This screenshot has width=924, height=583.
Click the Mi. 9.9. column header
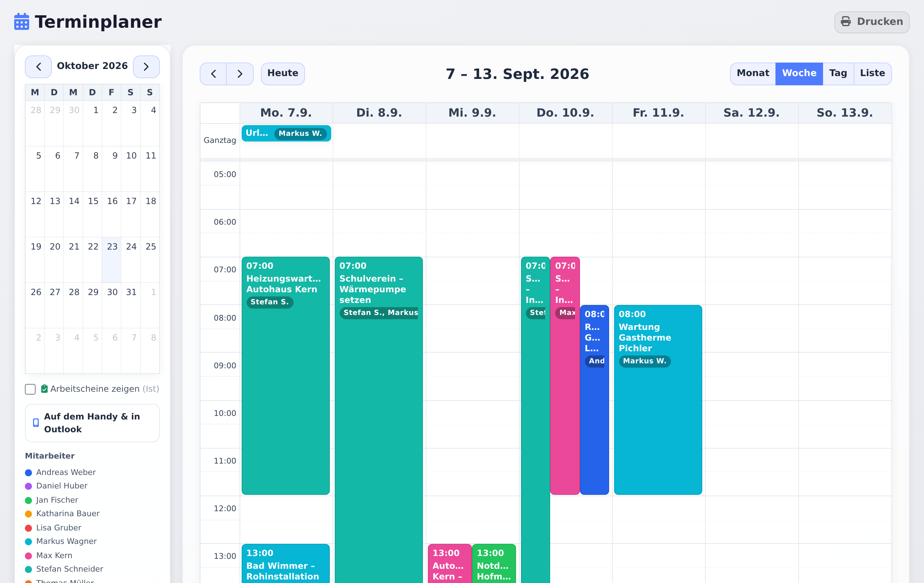click(x=472, y=112)
